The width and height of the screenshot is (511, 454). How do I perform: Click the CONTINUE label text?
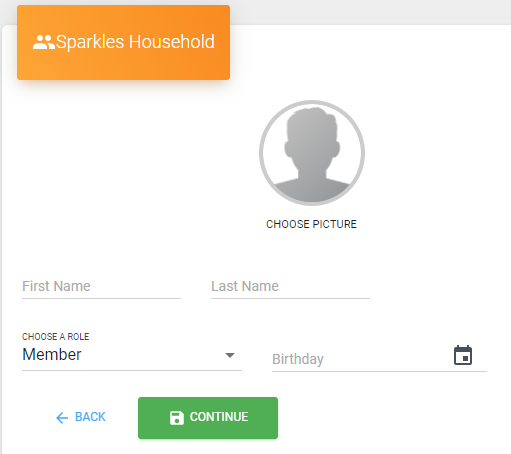219,417
